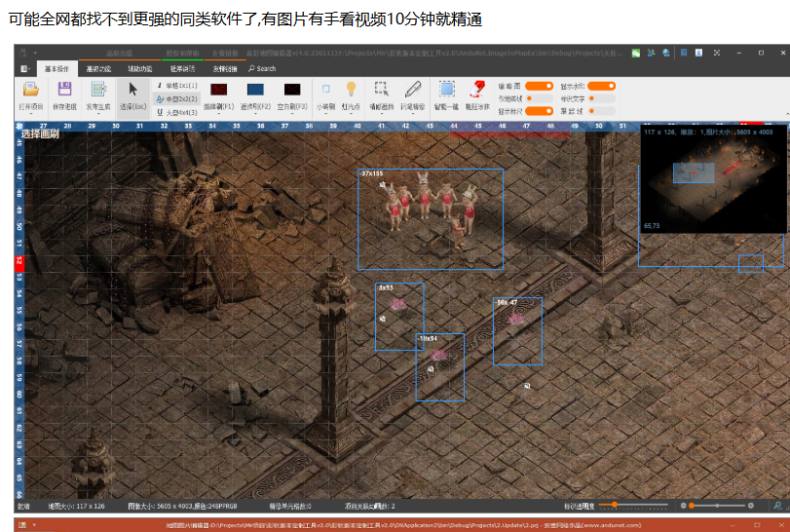Open the globe website icon in title bar
790x532 pixels.
666,53
